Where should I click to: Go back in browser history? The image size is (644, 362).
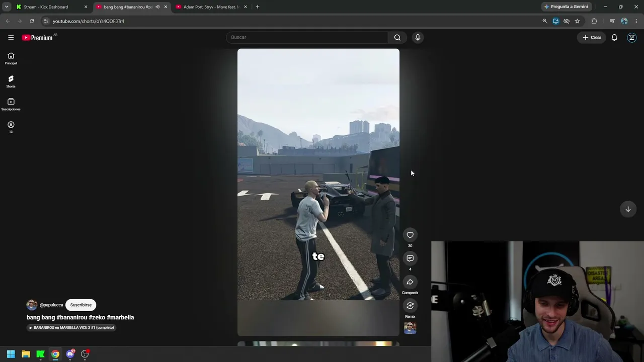click(x=8, y=21)
